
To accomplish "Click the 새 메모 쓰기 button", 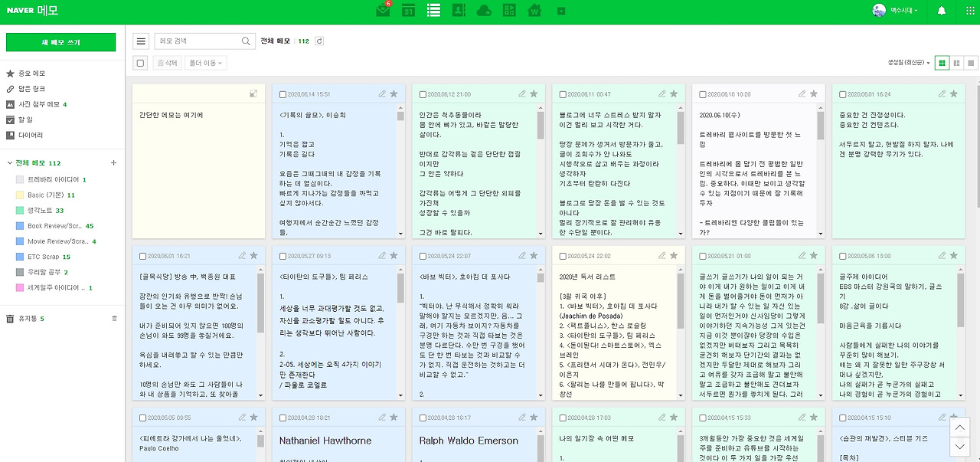I will tap(60, 42).
